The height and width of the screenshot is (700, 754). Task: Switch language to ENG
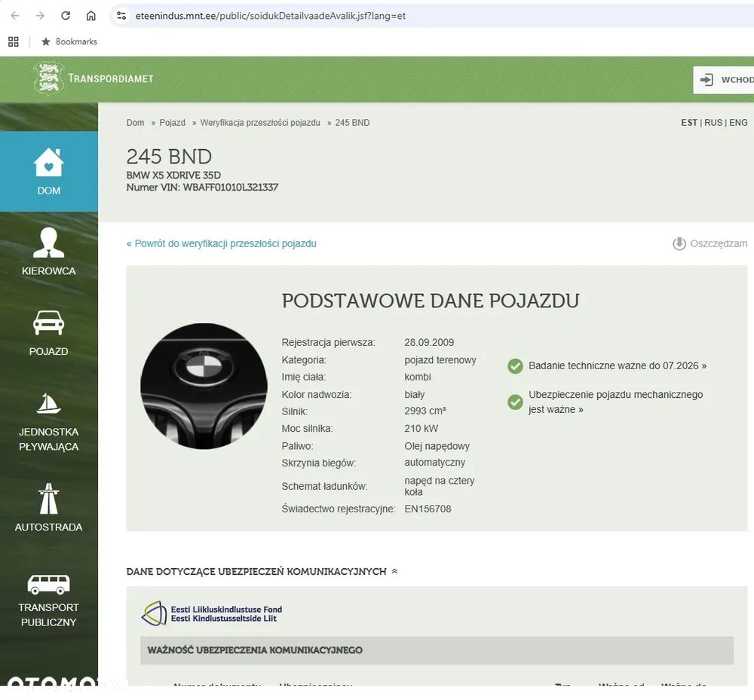(738, 123)
